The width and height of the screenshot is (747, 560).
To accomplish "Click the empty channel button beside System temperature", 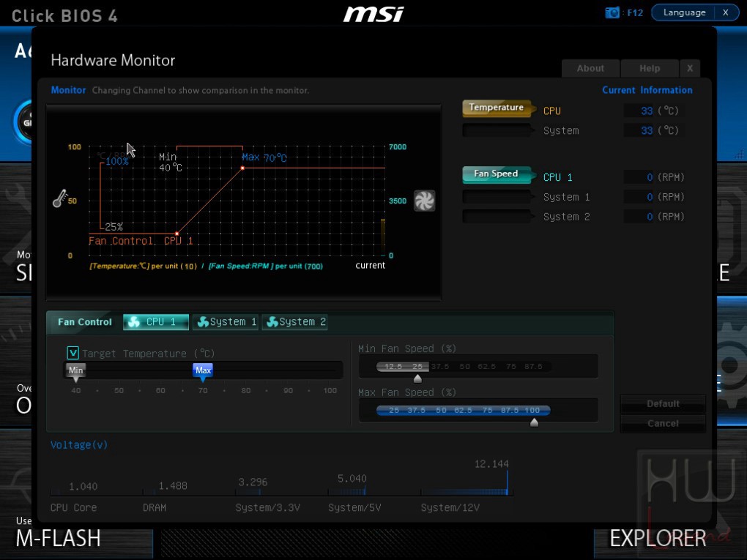I will click(x=497, y=130).
